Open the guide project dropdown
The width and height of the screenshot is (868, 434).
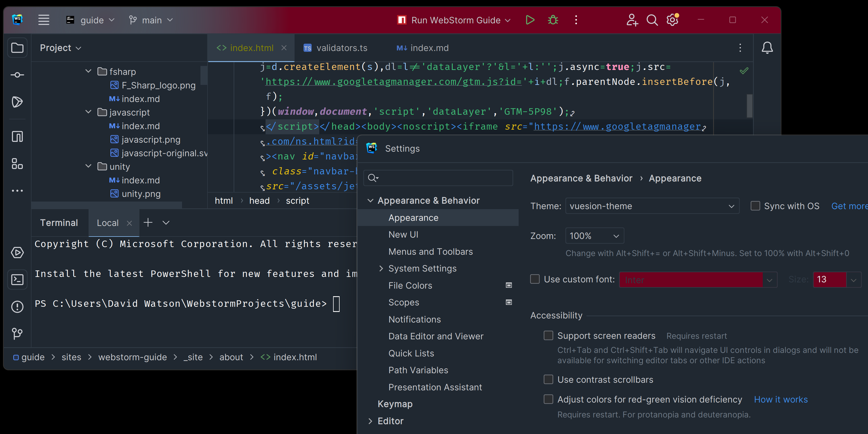coord(91,20)
